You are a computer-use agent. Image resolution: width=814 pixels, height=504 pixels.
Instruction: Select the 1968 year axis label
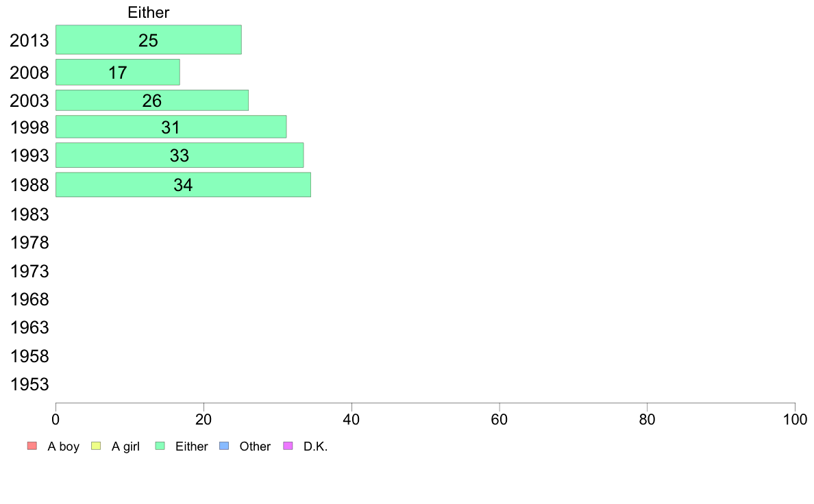click(x=29, y=300)
